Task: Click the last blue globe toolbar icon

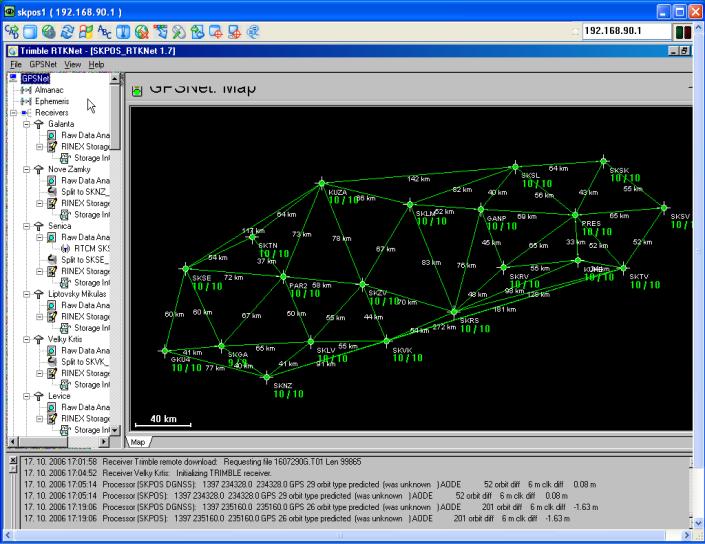Action: coord(253,31)
